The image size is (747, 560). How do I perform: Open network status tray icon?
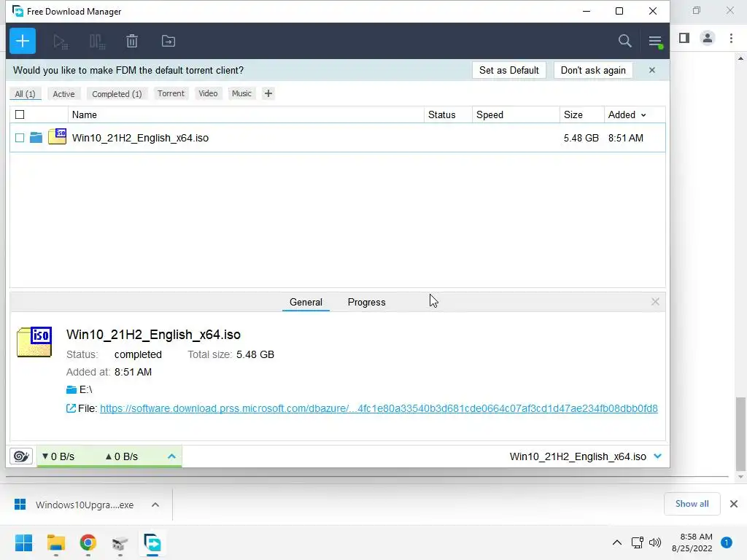[x=637, y=542]
